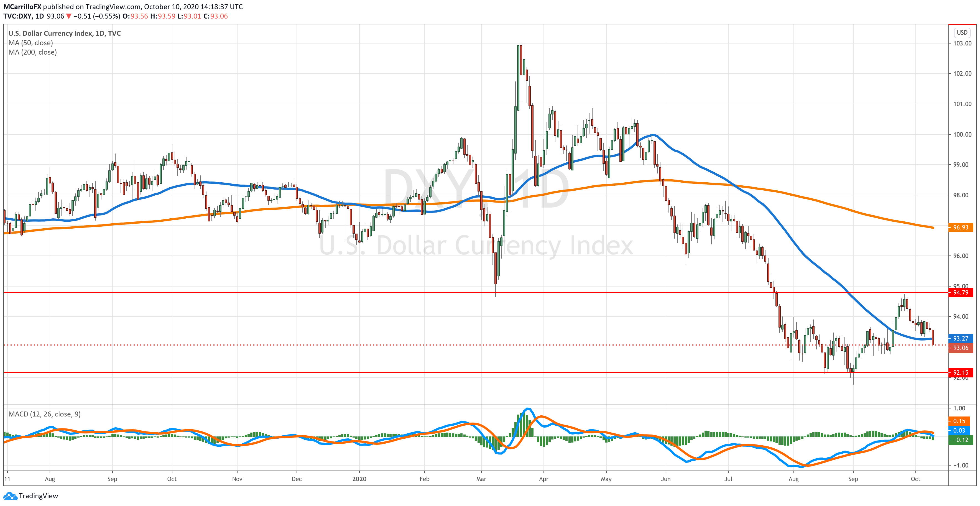Click the TradingView logo icon
The height and width of the screenshot is (506, 980).
click(10, 496)
